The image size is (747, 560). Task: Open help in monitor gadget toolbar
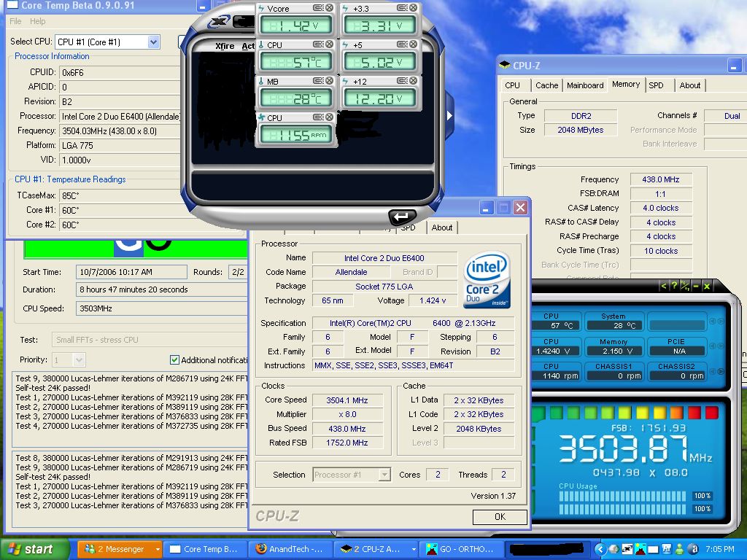(x=674, y=286)
